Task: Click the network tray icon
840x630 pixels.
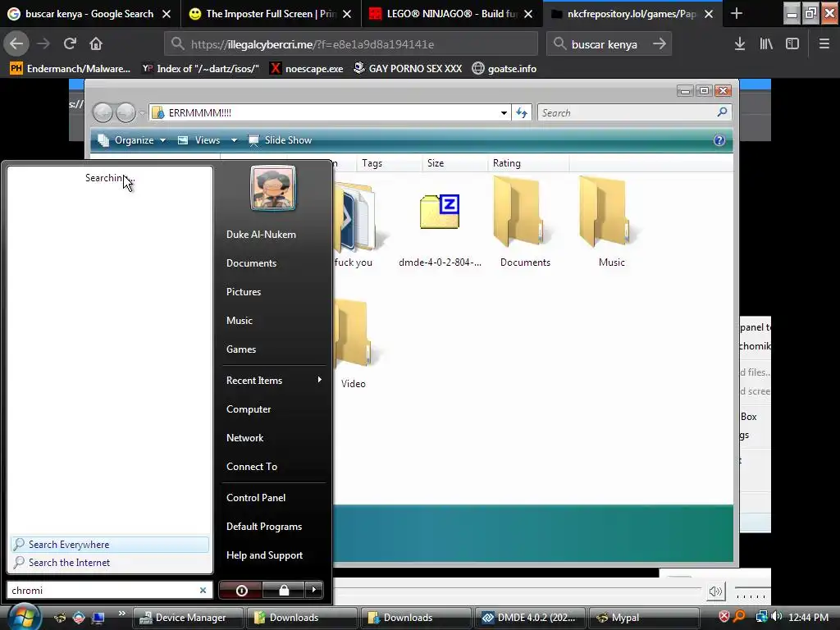Action: [761, 617]
